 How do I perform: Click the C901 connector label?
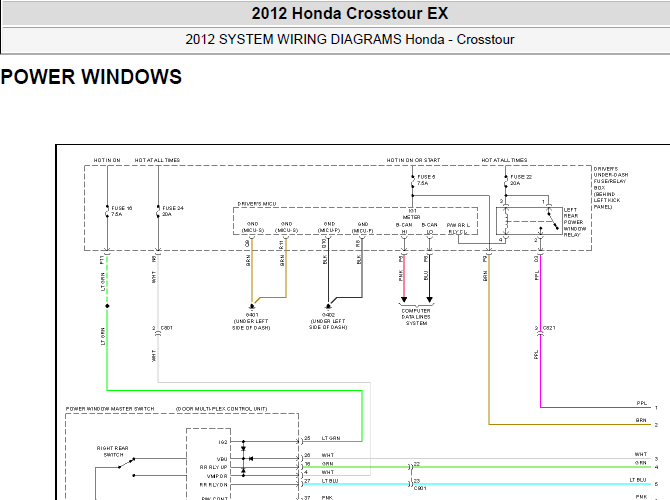click(x=420, y=488)
